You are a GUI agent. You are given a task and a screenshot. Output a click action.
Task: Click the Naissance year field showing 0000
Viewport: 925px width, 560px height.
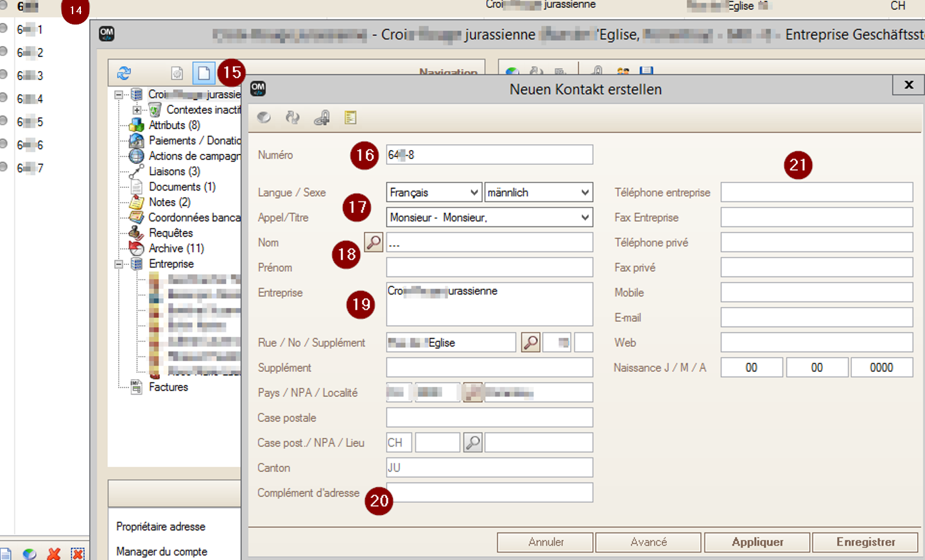[x=881, y=368]
